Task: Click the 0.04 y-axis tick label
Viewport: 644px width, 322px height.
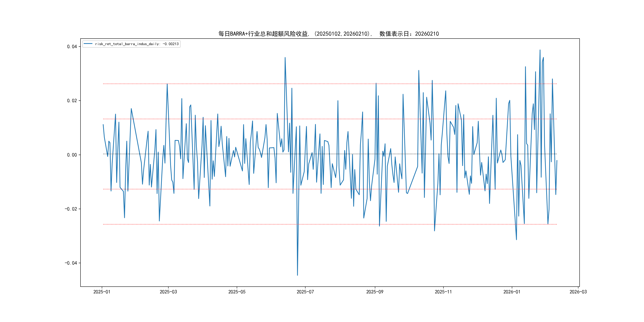Action: pyautogui.click(x=72, y=47)
